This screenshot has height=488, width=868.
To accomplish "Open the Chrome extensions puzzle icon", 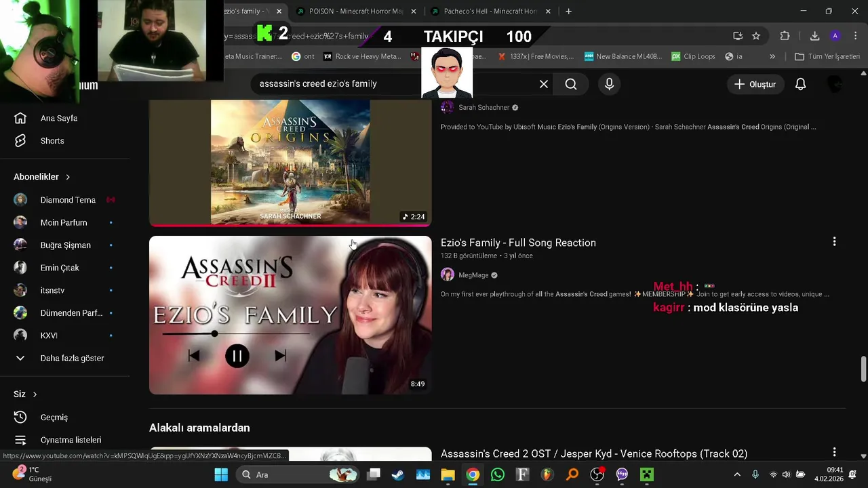I will 785,36.
